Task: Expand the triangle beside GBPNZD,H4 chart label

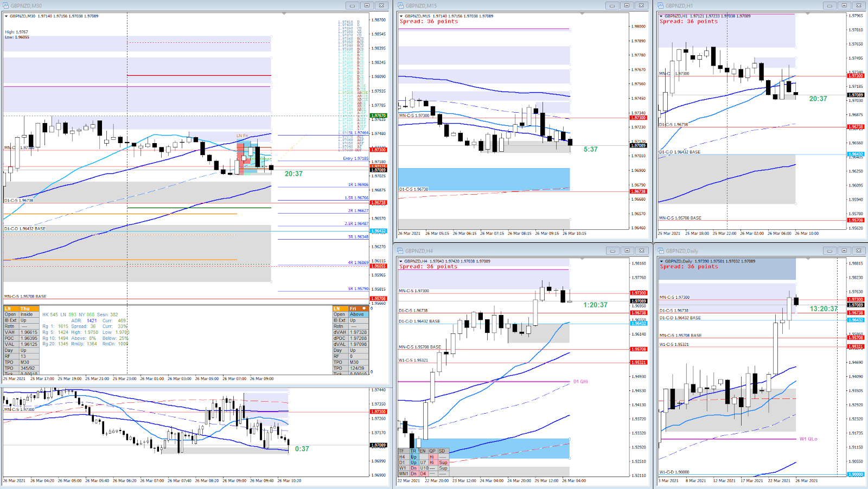Action: (401, 261)
